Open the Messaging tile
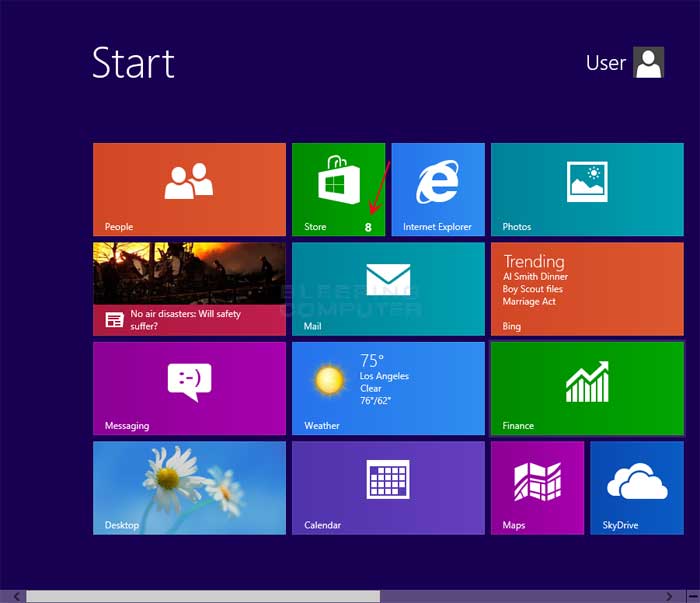Viewport: 700px width, 603px height. 189,388
